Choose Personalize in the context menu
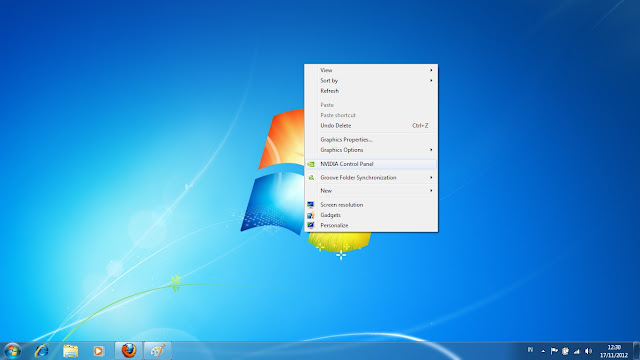The image size is (640, 360). click(x=371, y=225)
